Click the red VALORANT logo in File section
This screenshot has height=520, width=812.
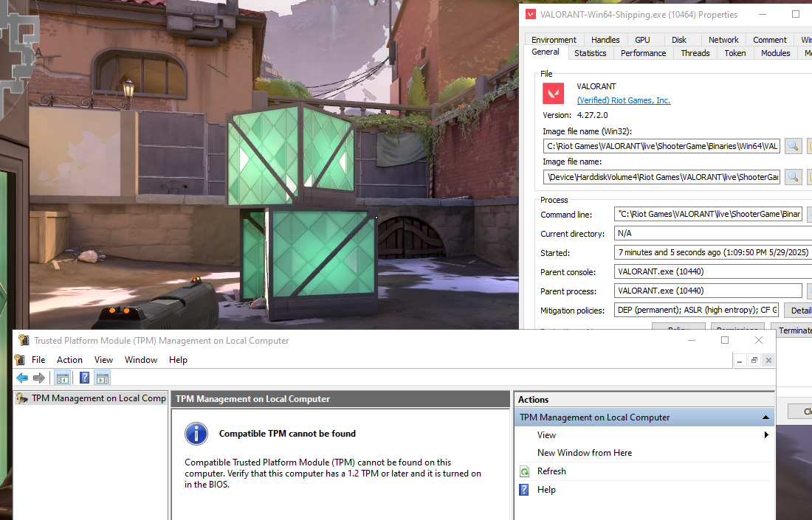[x=553, y=94]
